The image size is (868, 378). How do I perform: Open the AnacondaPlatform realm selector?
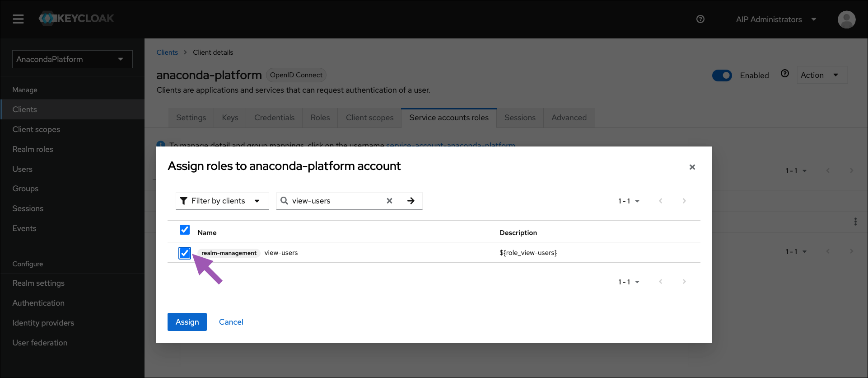pyautogui.click(x=72, y=59)
